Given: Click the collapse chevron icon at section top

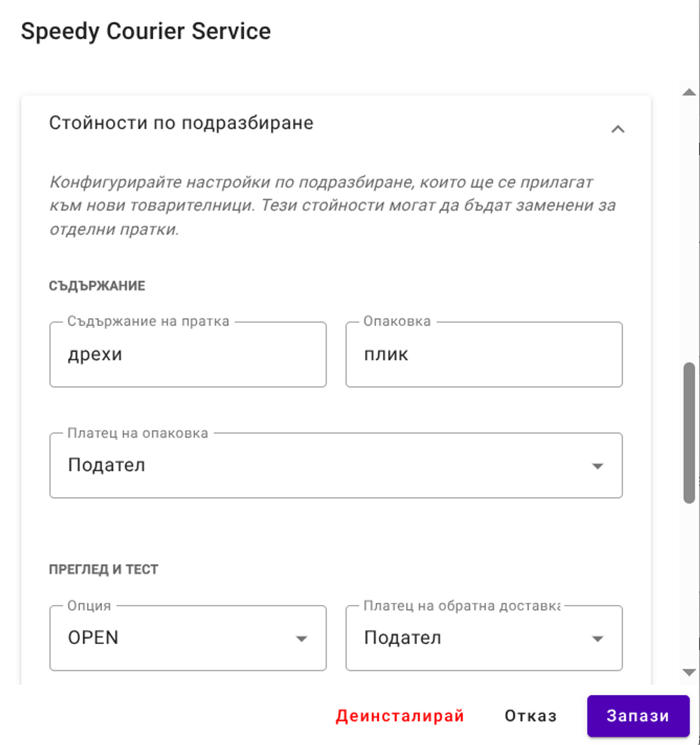Looking at the screenshot, I should [x=618, y=130].
